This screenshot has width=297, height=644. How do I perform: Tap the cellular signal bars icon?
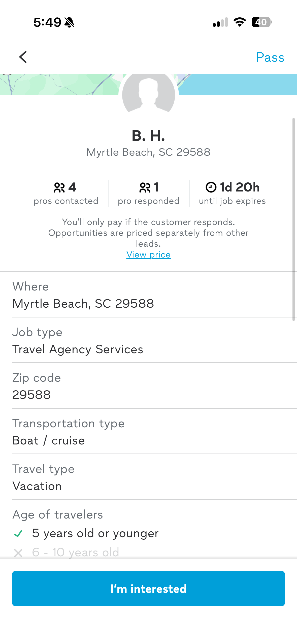[x=220, y=22]
